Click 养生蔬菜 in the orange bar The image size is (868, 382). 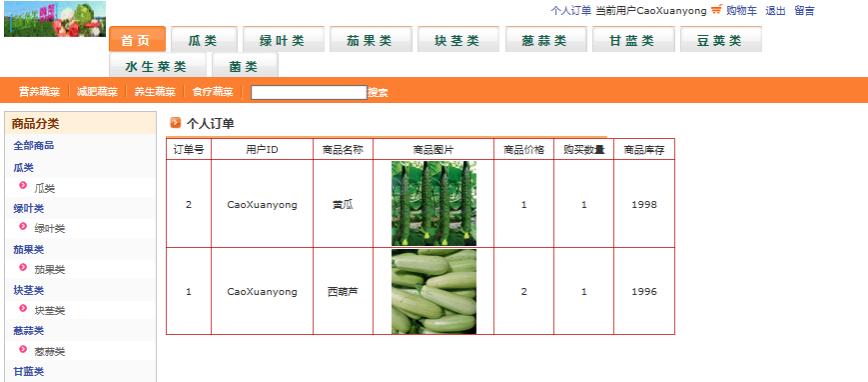155,92
